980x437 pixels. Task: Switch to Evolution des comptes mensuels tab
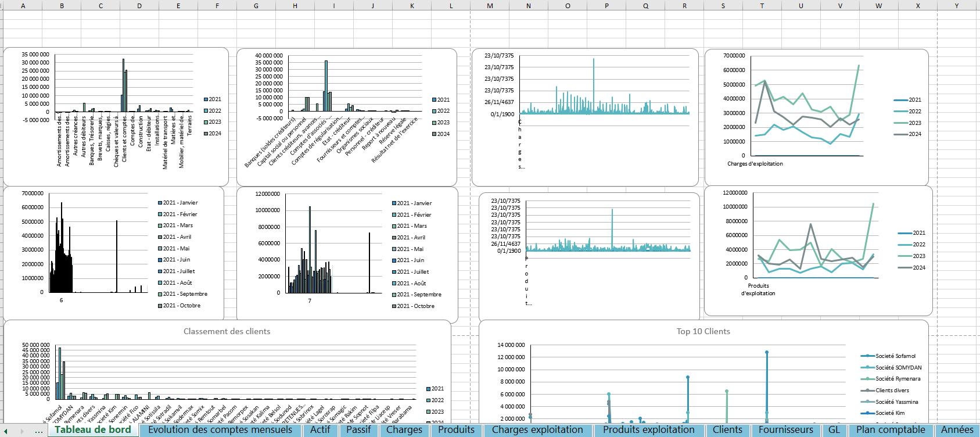[220, 430]
